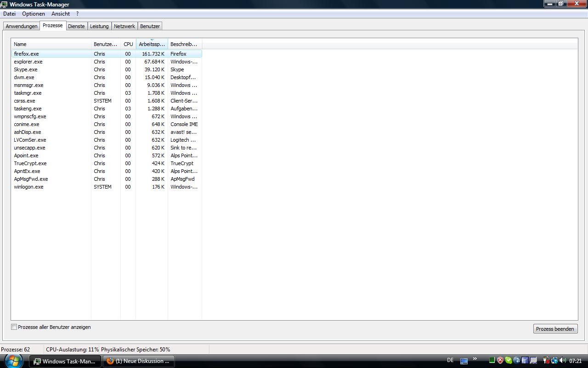588x368 pixels.
Task: Open the Benutzer tab
Action: coord(150,26)
